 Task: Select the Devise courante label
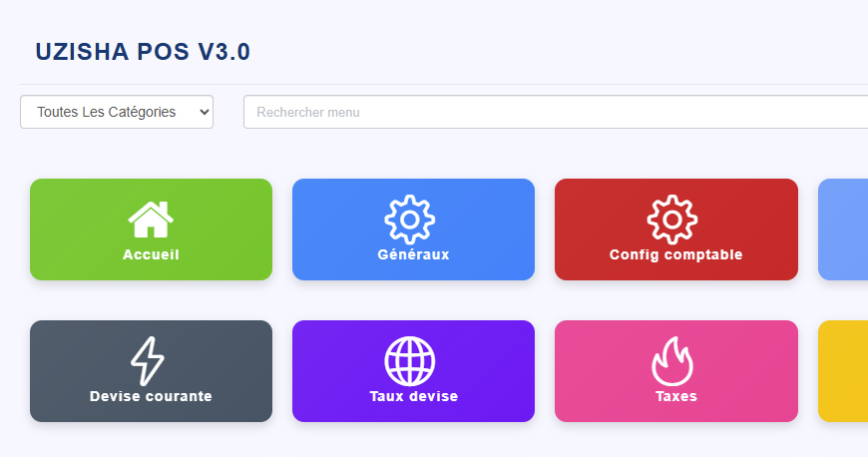pos(151,396)
